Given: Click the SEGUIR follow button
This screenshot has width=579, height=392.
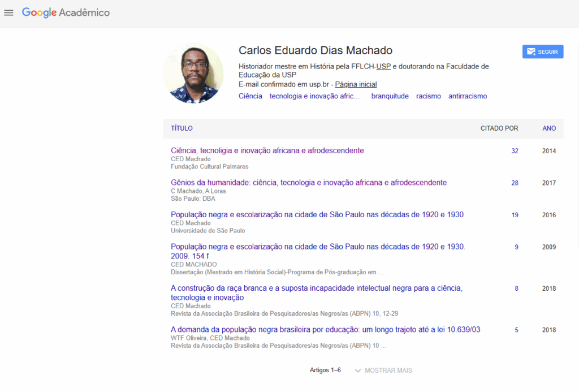Looking at the screenshot, I should pos(542,52).
